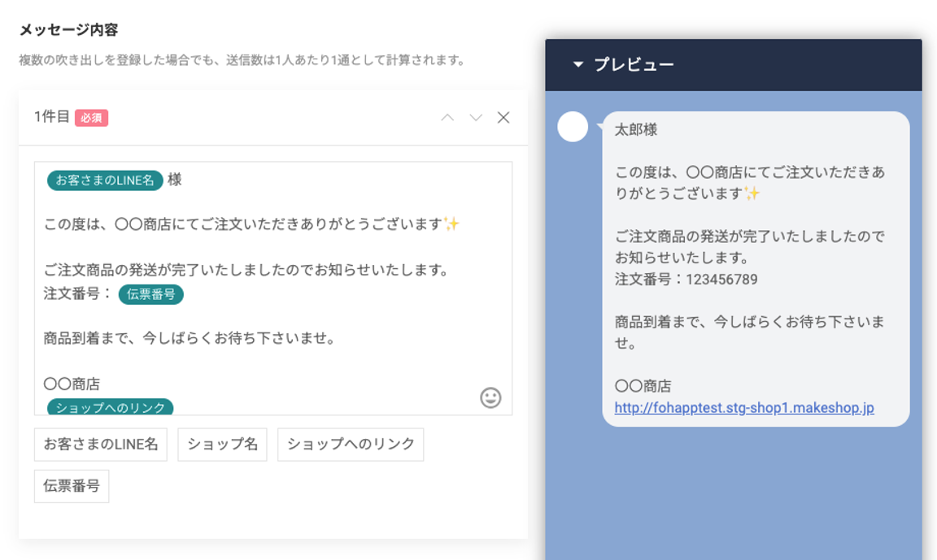Click ご注文商品の発送が完了 line in the editor
This screenshot has height=560, width=937.
click(x=246, y=271)
